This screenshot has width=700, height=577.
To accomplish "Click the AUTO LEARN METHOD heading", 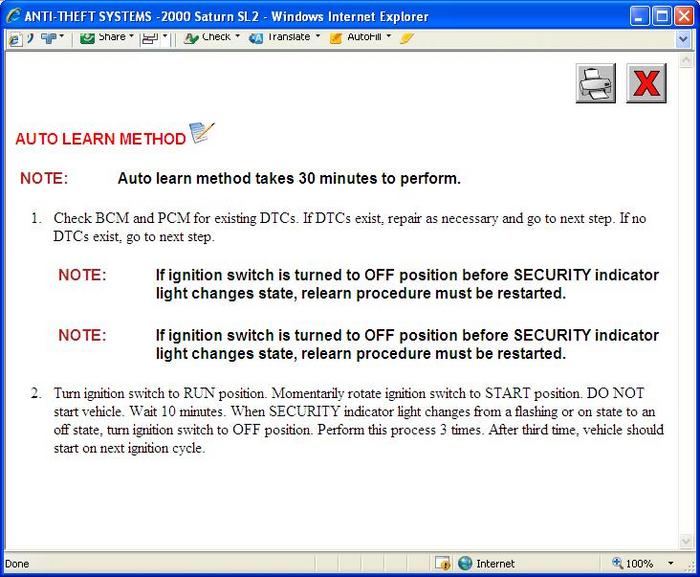I will coord(100,139).
